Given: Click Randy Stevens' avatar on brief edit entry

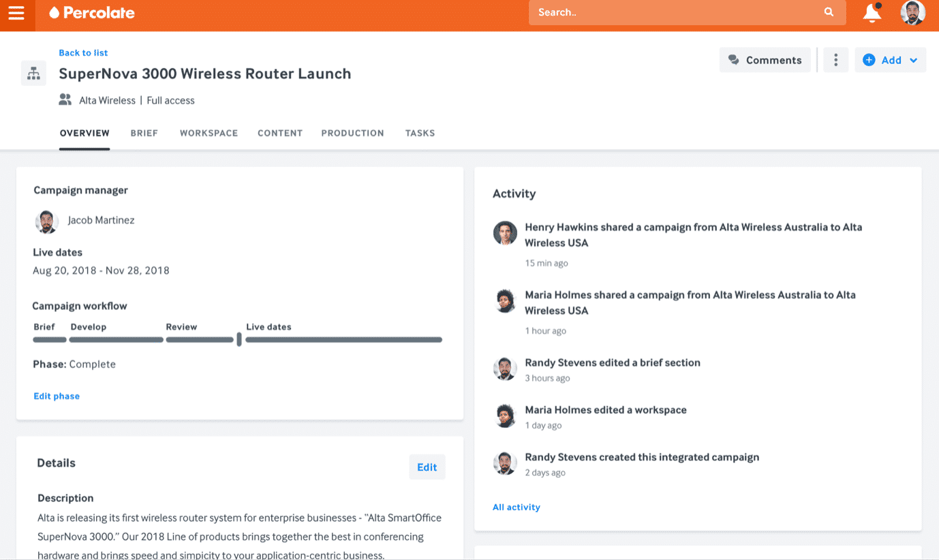Looking at the screenshot, I should (505, 369).
